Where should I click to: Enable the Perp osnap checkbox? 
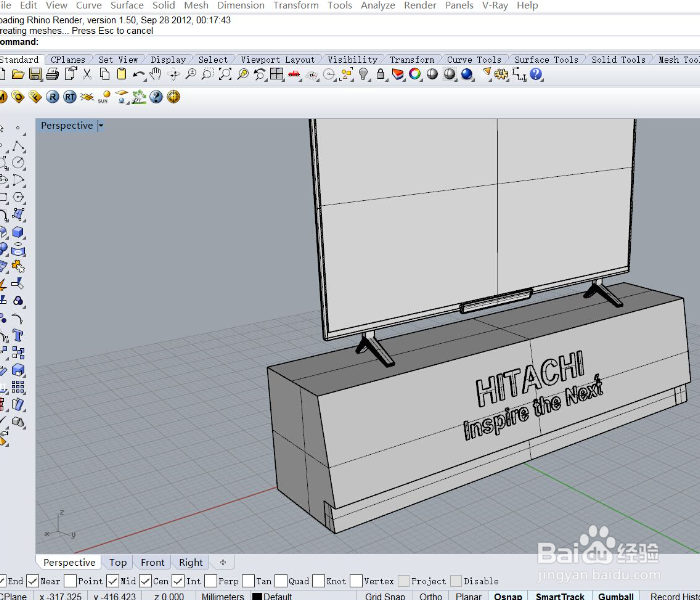210,581
